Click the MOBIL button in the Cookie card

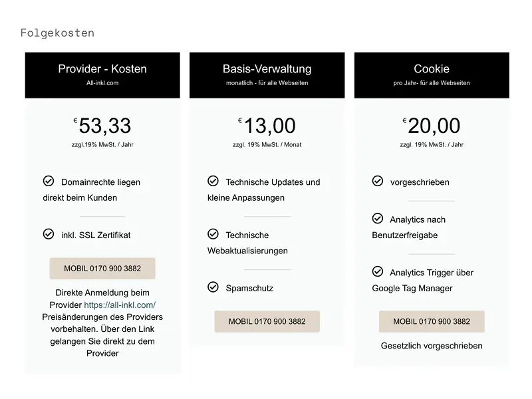click(x=431, y=321)
